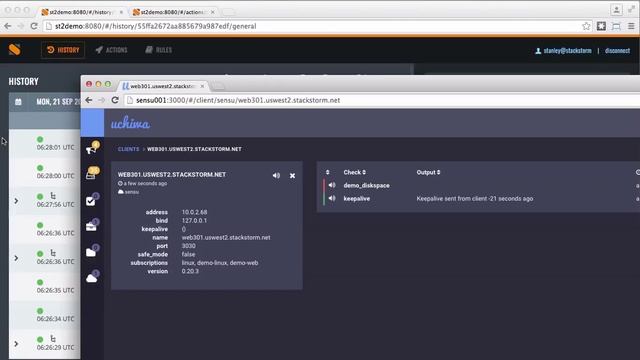Viewport: 640px width, 360px height.
Task: Click the disconnect link
Action: point(617,51)
